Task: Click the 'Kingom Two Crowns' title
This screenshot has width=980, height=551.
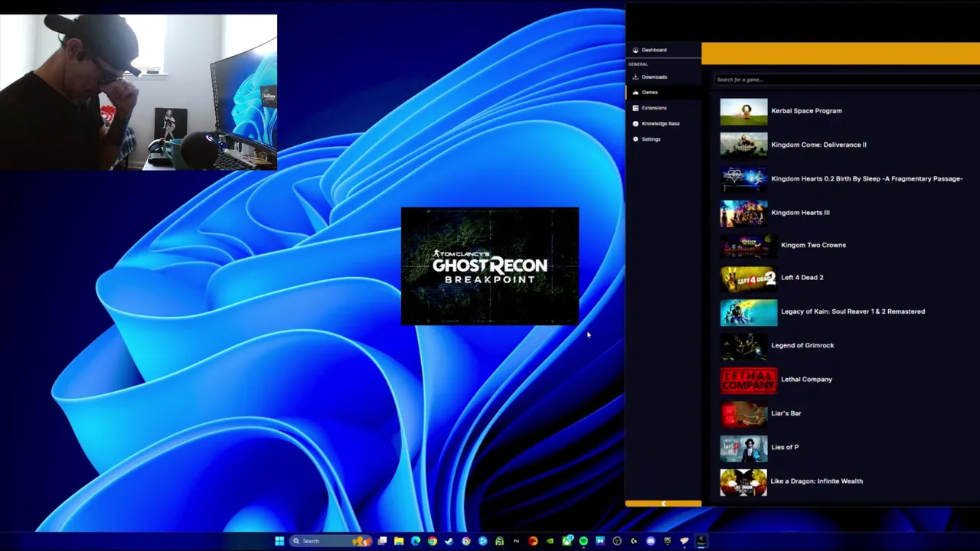Action: 813,245
